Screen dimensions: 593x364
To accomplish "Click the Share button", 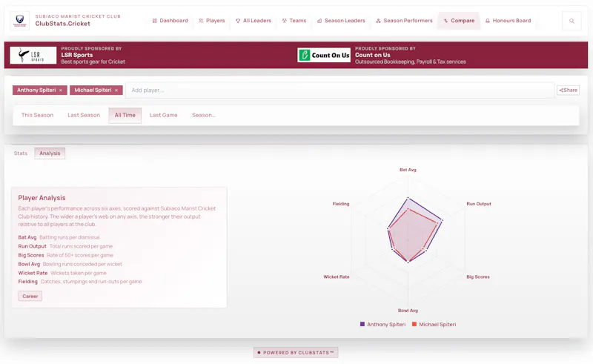I will pyautogui.click(x=568, y=90).
